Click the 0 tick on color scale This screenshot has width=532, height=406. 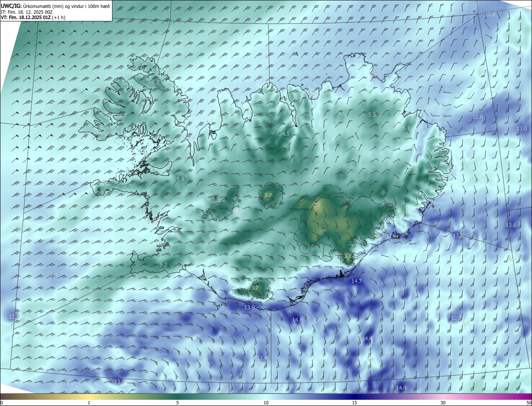(2, 403)
